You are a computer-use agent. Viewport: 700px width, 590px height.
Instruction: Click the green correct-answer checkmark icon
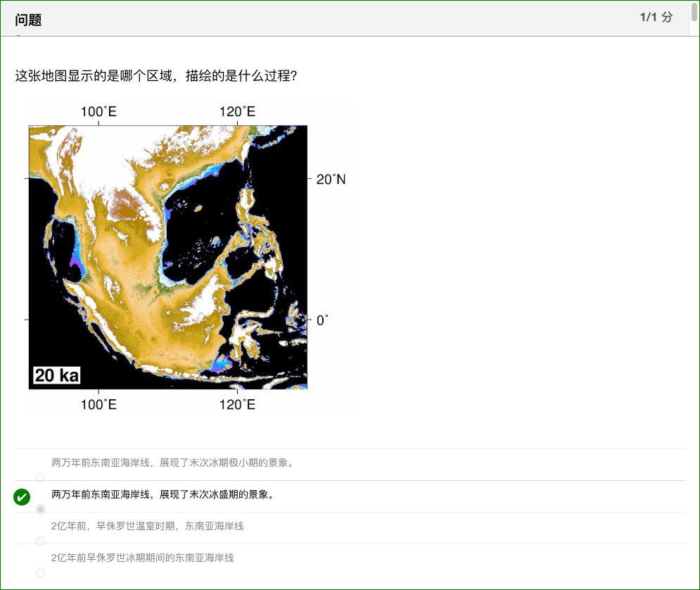[22, 496]
